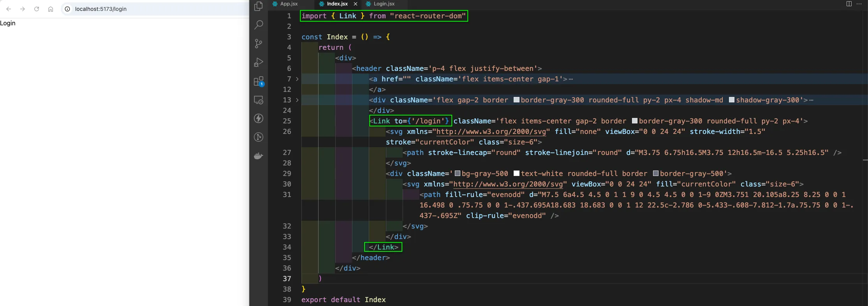Open the Search view in the activity bar

tap(259, 25)
